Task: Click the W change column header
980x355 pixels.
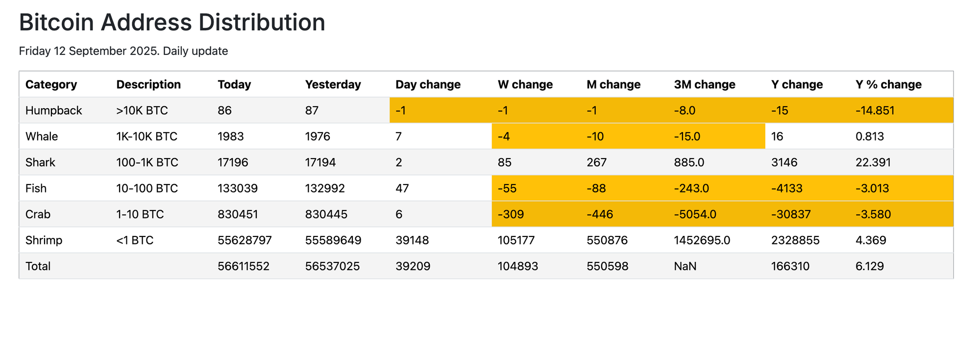Action: pos(525,85)
